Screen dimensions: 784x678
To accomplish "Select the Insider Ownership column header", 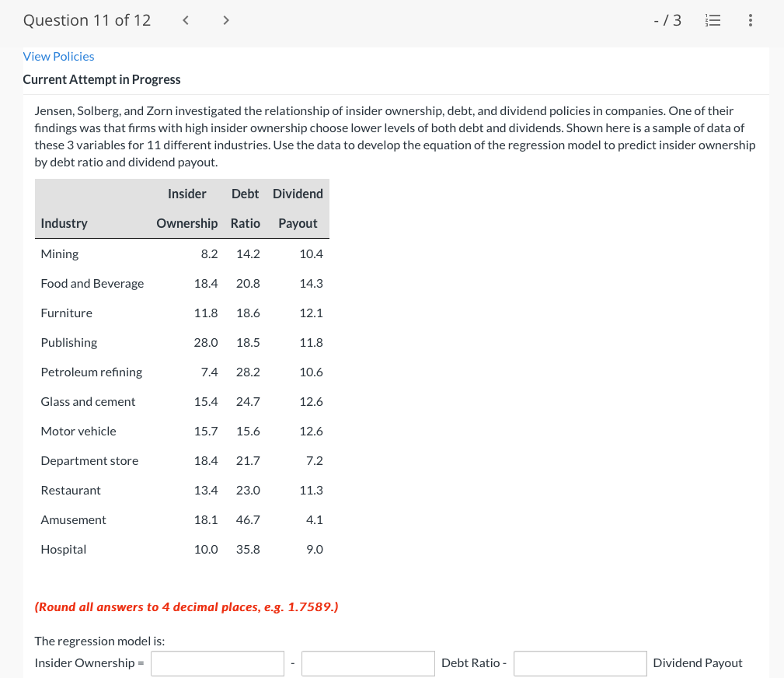I will pos(187,208).
